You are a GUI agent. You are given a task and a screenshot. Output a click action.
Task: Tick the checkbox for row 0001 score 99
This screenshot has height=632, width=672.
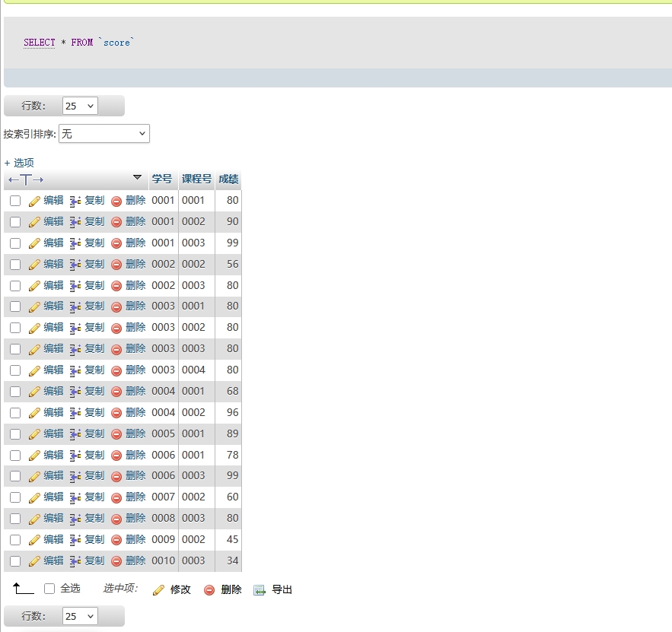(15, 243)
